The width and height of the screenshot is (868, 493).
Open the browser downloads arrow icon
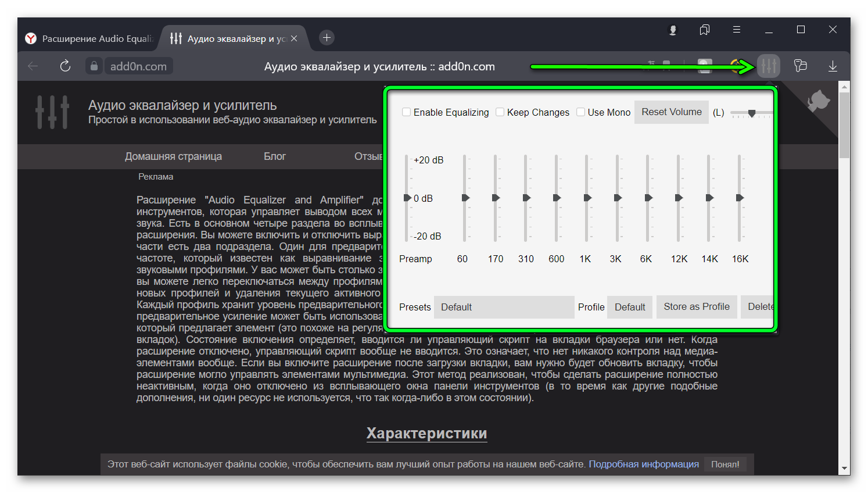833,66
